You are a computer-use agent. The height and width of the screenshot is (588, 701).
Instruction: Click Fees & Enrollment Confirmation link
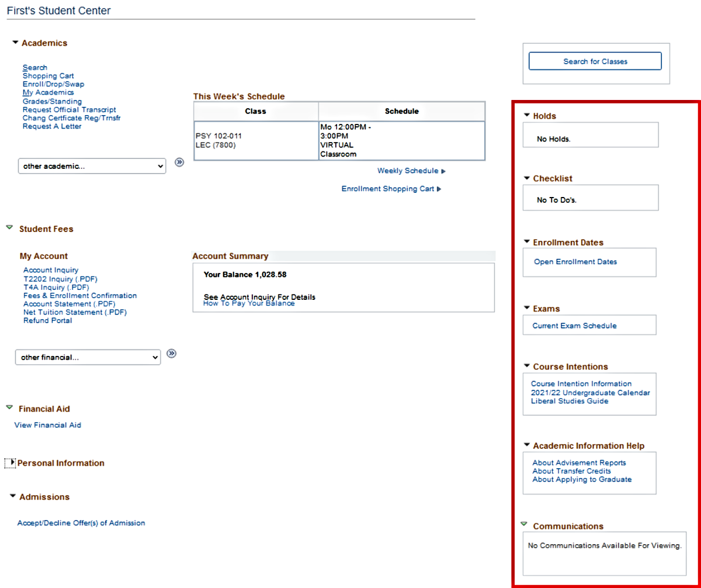point(80,296)
